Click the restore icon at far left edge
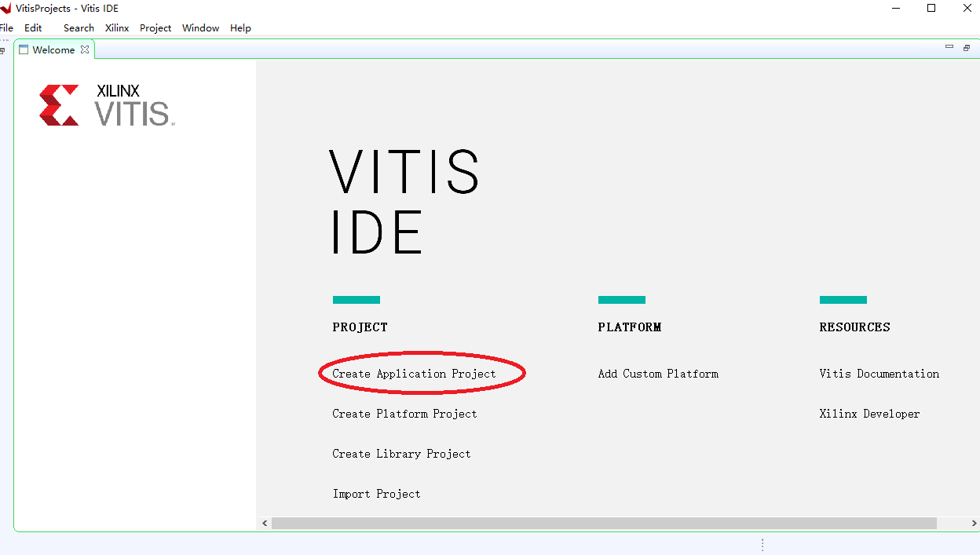 [x=2, y=50]
